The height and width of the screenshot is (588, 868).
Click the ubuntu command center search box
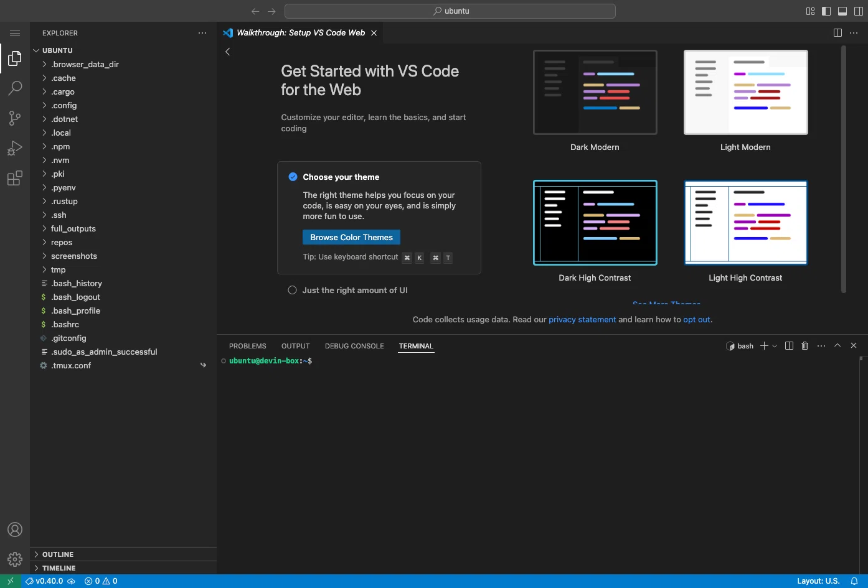click(x=450, y=11)
